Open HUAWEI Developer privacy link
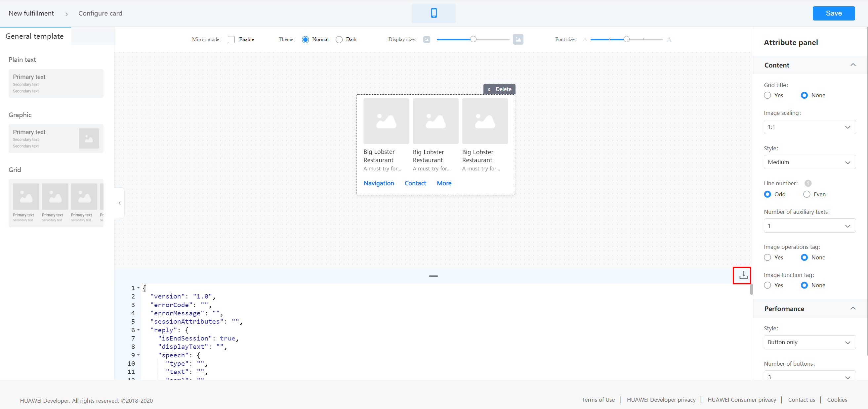868x409 pixels. (661, 399)
